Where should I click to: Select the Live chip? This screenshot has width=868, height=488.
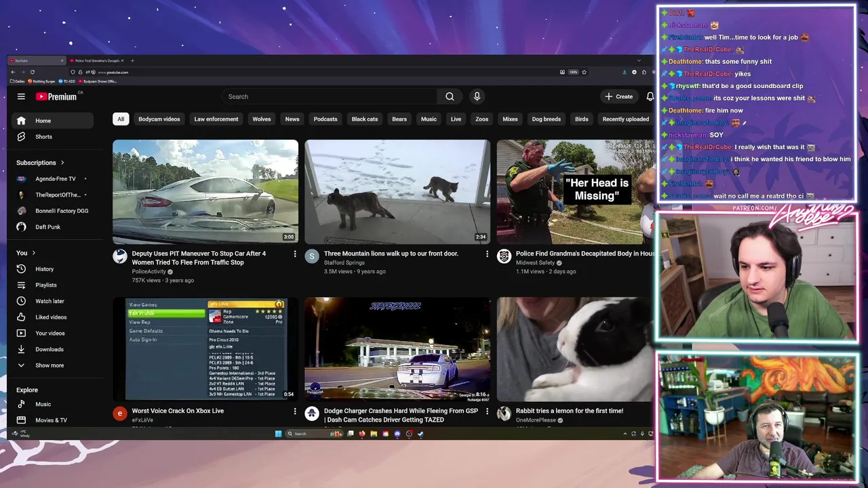(456, 119)
